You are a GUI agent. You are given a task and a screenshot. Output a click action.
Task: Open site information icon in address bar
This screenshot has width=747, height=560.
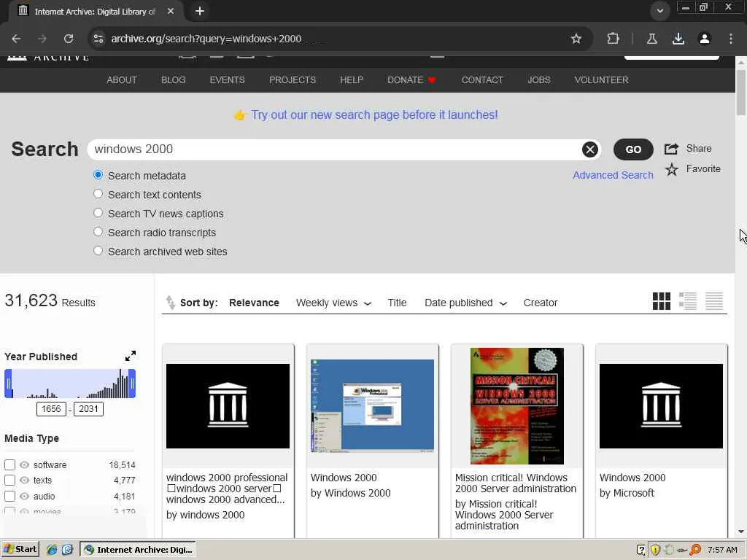coord(98,39)
